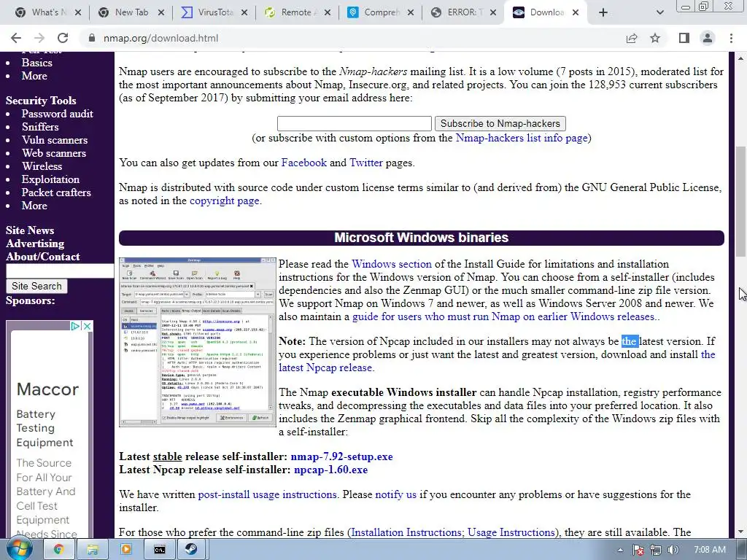Close the ERROR tab
The width and height of the screenshot is (747, 560).
494,12
